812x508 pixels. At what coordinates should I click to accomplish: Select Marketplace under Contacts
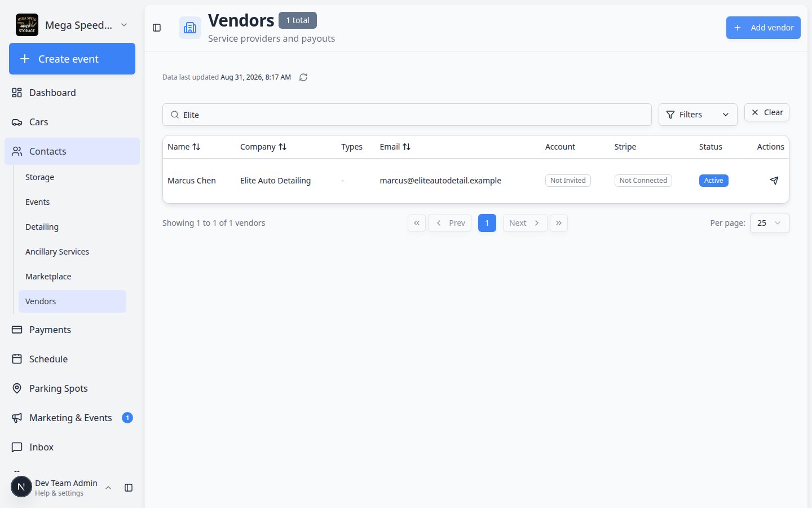(x=72, y=277)
